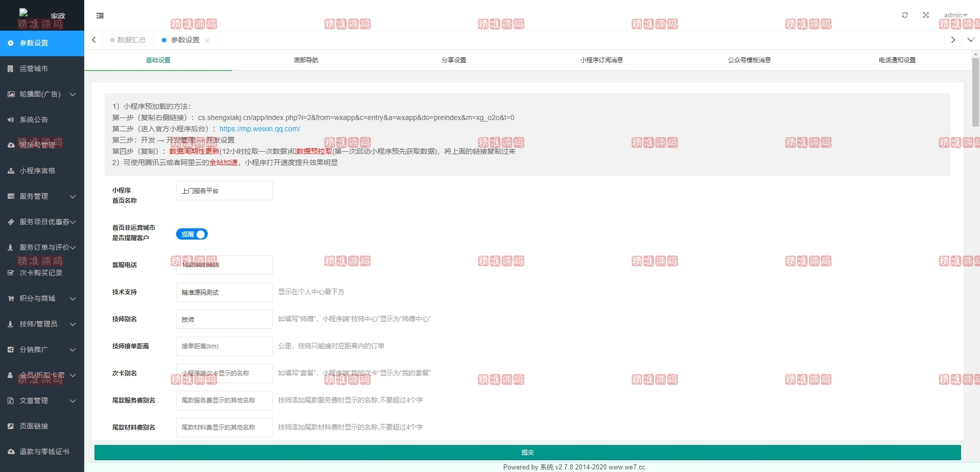
Task: Open 参数设置 in the sidebar
Action: point(42,43)
